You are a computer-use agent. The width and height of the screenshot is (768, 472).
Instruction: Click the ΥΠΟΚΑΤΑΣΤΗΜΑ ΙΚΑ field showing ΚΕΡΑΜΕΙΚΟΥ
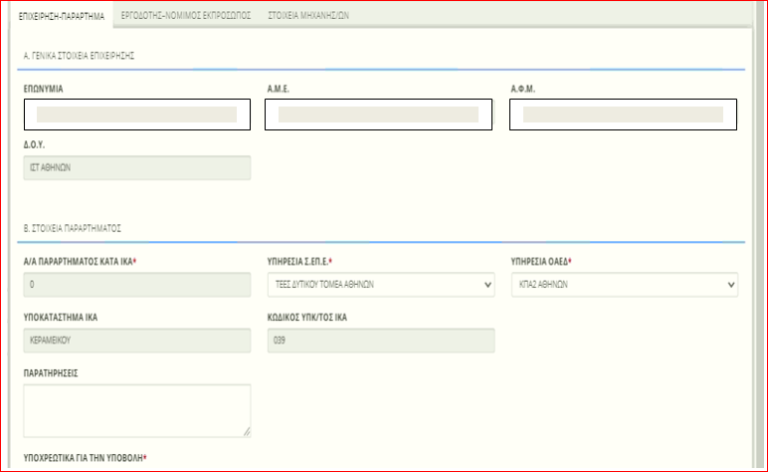click(x=137, y=340)
